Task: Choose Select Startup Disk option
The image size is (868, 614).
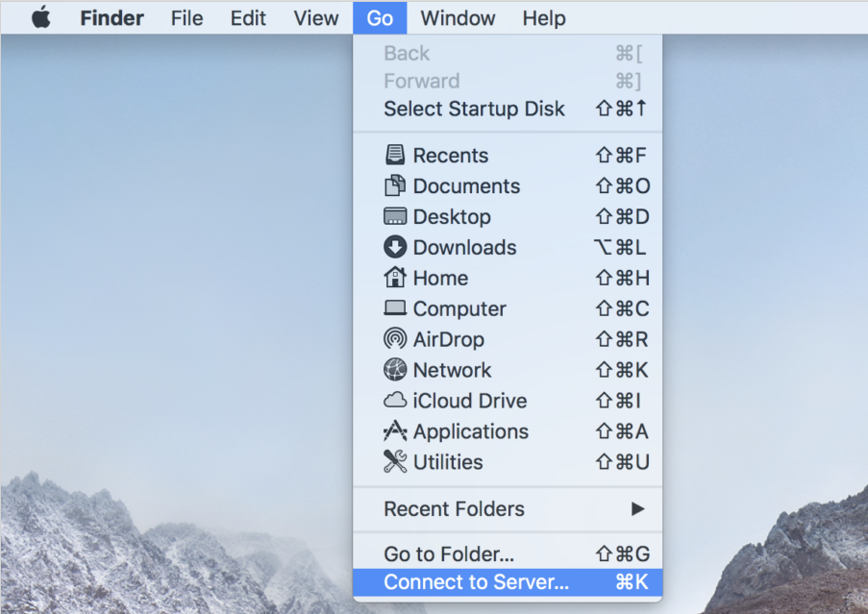Action: point(474,109)
